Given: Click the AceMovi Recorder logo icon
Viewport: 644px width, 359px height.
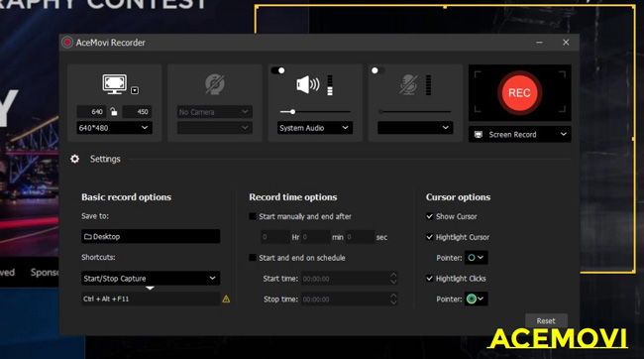Looking at the screenshot, I should tap(67, 43).
